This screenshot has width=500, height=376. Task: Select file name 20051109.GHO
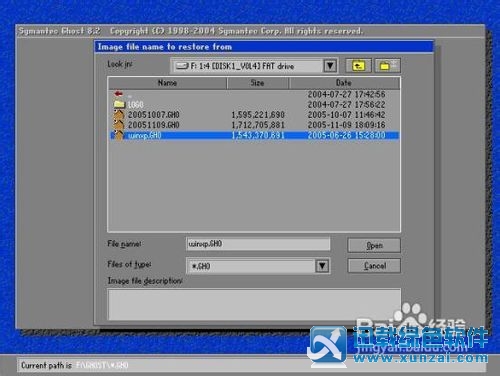(x=154, y=125)
